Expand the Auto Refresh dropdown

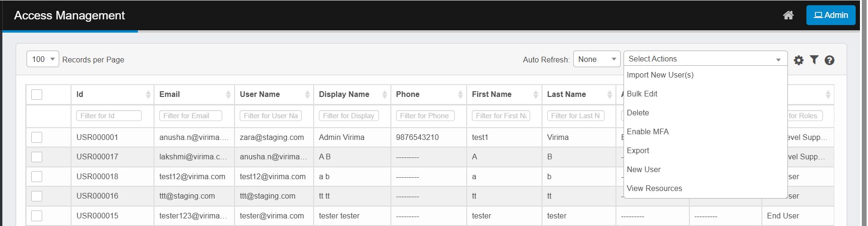pos(597,59)
